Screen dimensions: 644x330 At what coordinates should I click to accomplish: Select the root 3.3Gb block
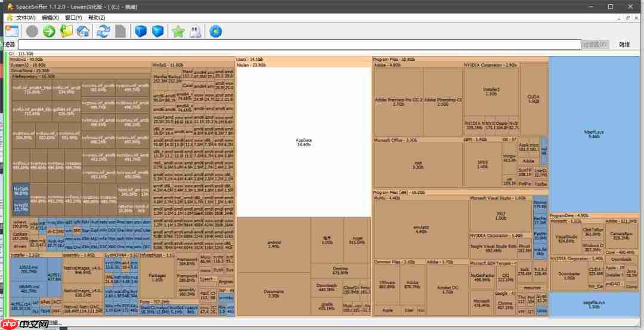point(417,165)
